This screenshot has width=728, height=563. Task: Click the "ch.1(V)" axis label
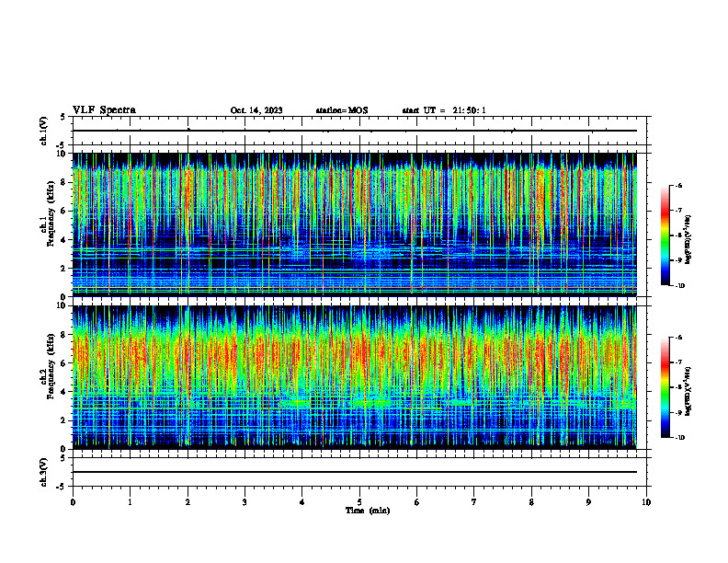[44, 131]
